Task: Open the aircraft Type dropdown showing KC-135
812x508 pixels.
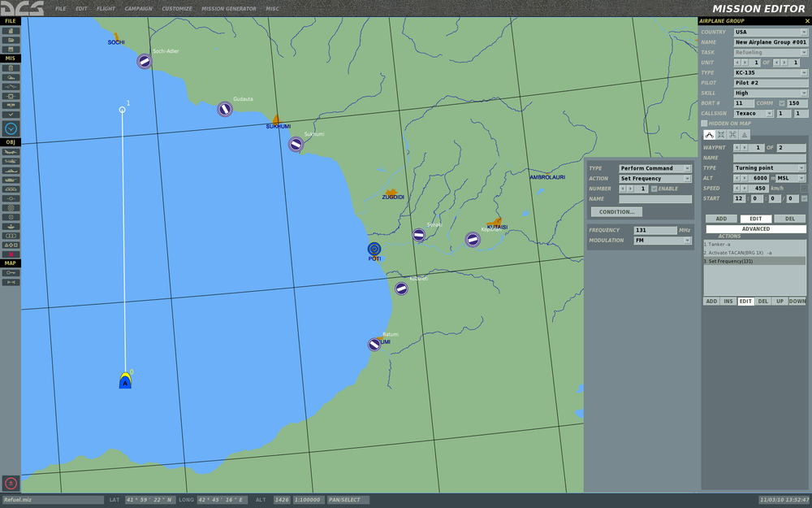Action: pos(771,72)
